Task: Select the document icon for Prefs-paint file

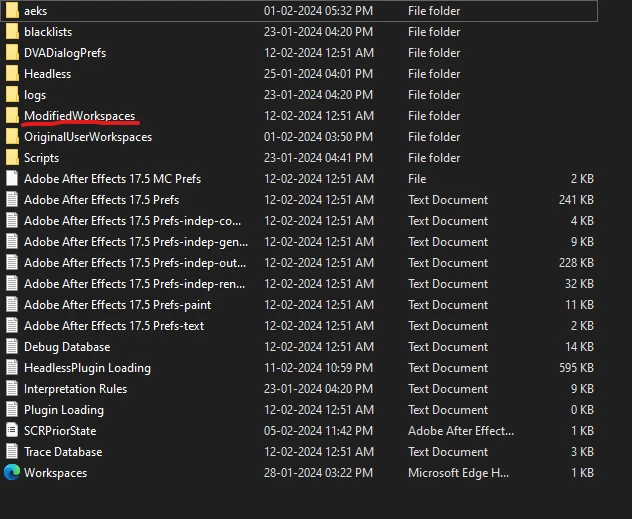Action: (x=12, y=304)
